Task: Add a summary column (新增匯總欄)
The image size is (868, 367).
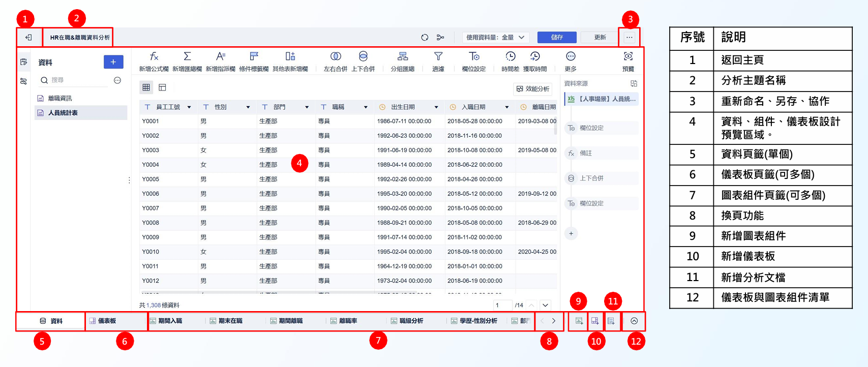Action: pyautogui.click(x=187, y=62)
